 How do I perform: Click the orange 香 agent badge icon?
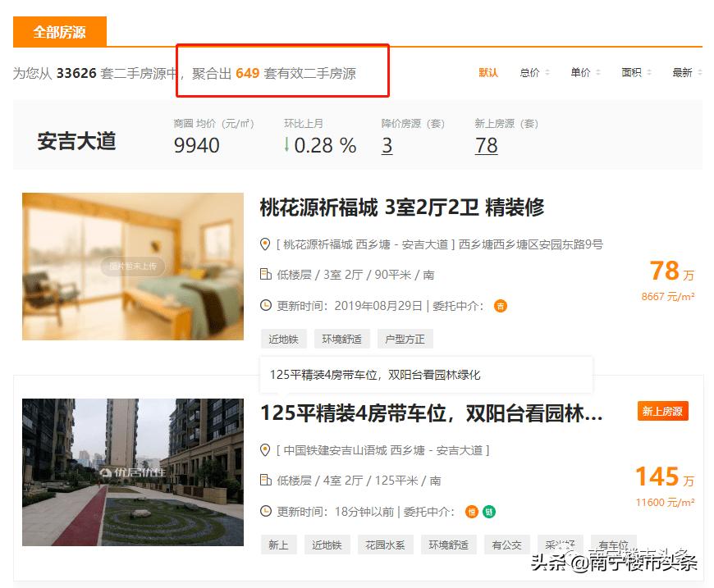[500, 305]
